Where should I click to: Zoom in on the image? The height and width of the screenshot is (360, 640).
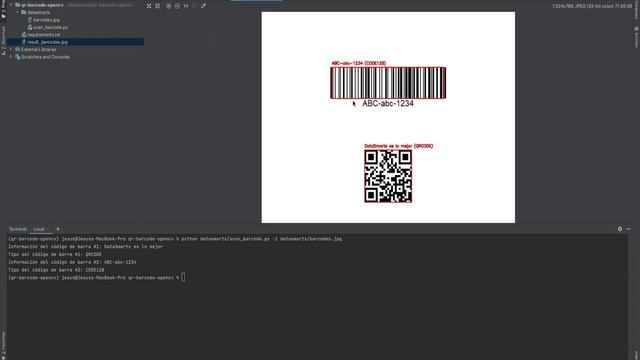169,6
